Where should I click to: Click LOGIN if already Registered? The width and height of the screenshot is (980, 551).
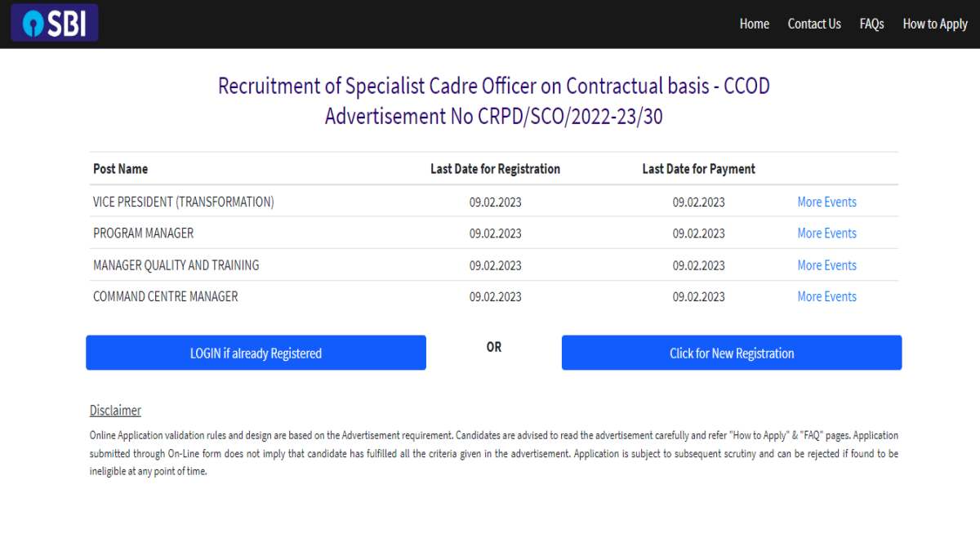[x=256, y=353]
